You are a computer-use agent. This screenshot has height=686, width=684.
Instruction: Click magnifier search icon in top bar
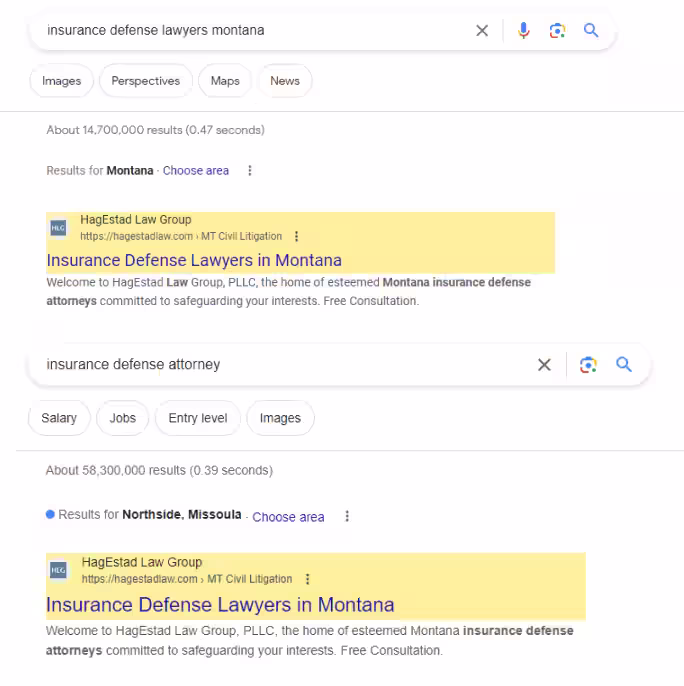591,30
